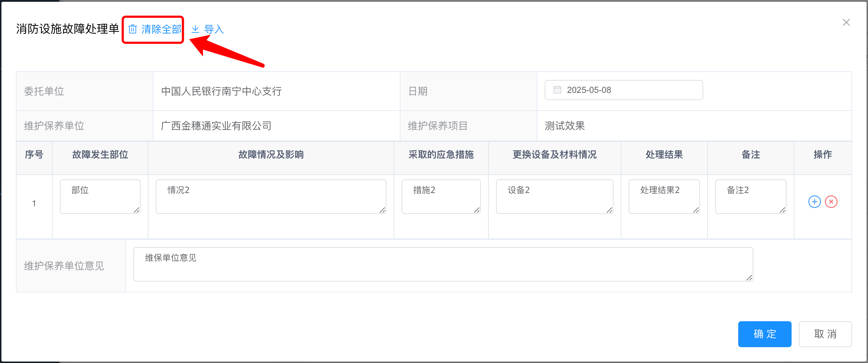
Task: Click the 广西金穗通实业有限公司 text
Action: pos(216,126)
